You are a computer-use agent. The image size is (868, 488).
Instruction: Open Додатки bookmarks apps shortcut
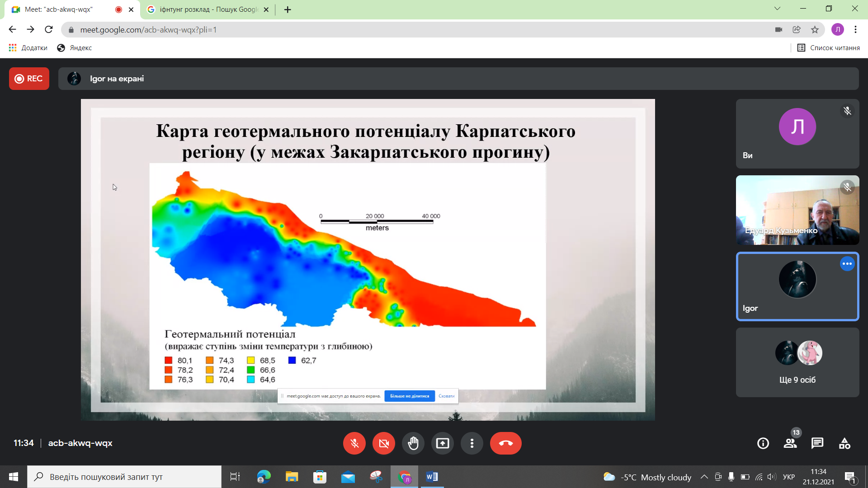tap(28, 48)
